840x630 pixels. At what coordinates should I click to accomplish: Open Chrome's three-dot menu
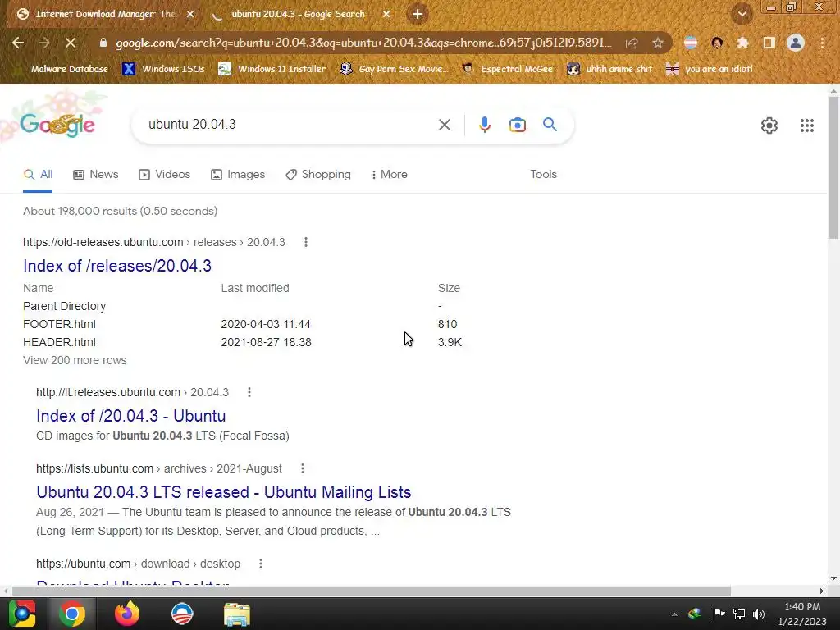click(x=822, y=43)
